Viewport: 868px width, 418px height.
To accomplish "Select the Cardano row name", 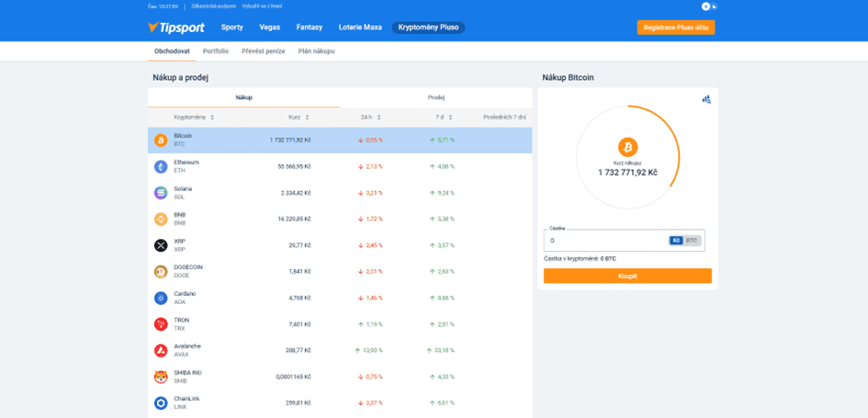I will click(185, 293).
